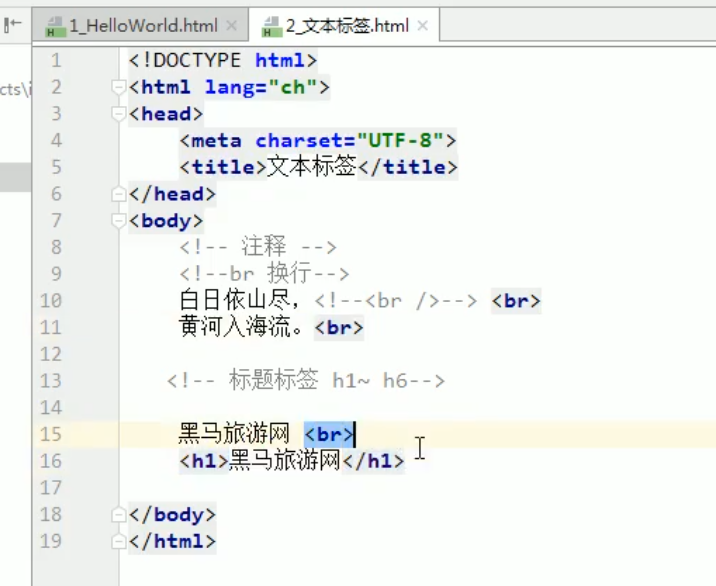Screen dimensions: 716x586
Task: Click the <br> tag on line 11
Action: point(339,327)
